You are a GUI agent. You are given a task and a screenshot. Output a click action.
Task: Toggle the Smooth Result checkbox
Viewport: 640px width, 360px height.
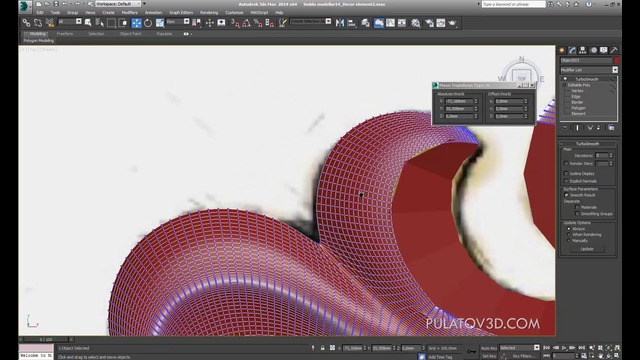(x=566, y=195)
